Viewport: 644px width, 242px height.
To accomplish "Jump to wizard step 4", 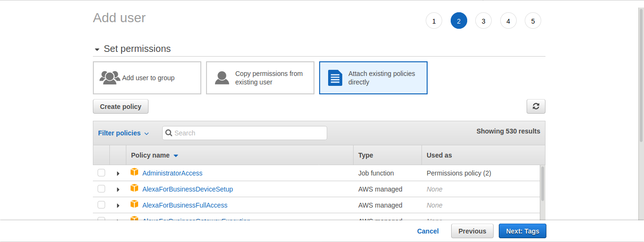I will pyautogui.click(x=508, y=21).
